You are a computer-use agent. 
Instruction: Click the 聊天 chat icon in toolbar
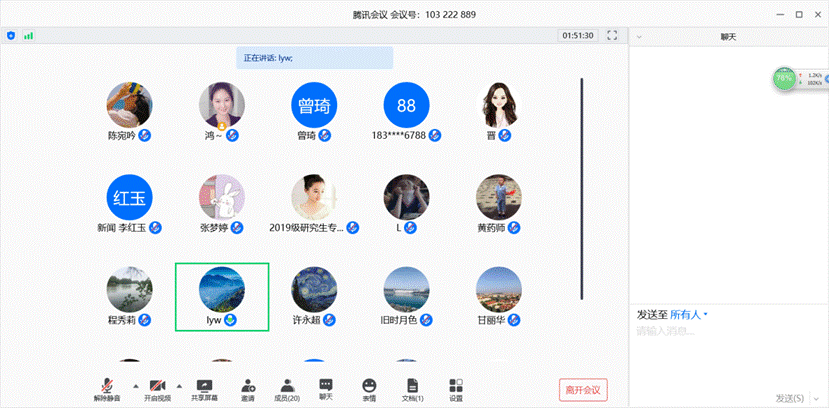[x=326, y=387]
